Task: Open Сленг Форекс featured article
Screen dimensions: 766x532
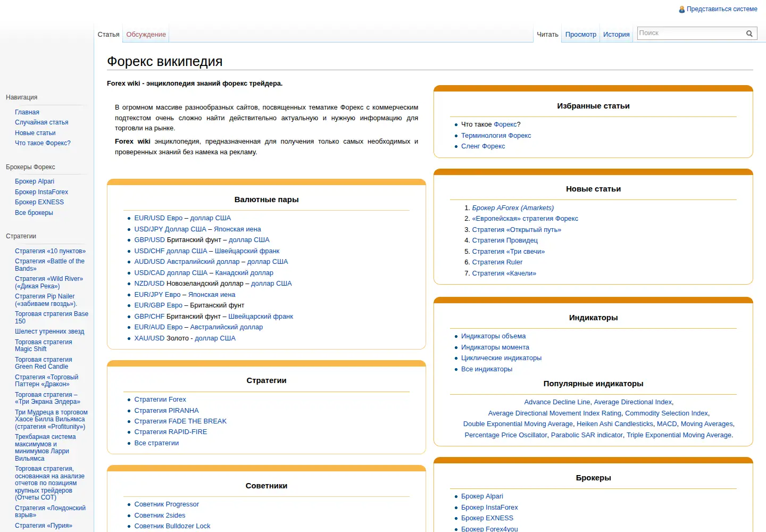Action: pos(483,146)
